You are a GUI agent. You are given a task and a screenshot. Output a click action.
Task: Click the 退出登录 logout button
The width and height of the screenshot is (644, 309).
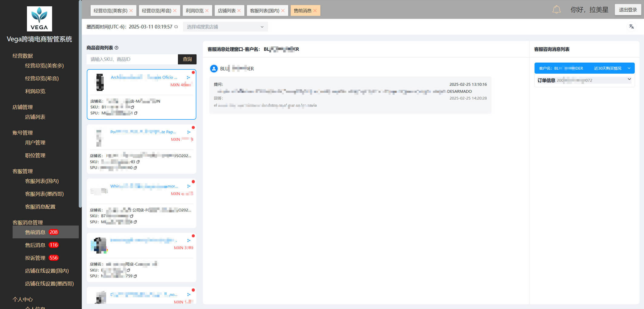[628, 10]
